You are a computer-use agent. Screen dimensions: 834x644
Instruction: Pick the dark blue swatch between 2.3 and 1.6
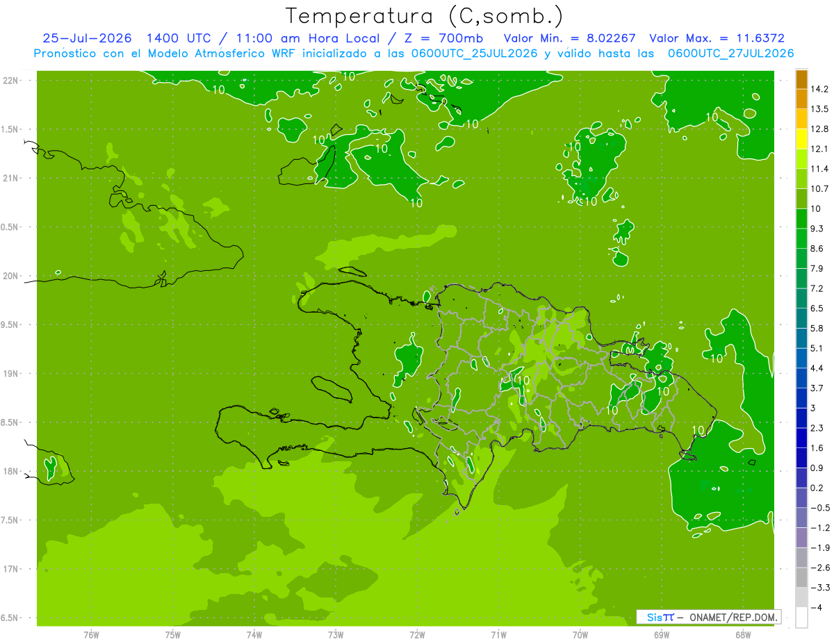pos(801,438)
